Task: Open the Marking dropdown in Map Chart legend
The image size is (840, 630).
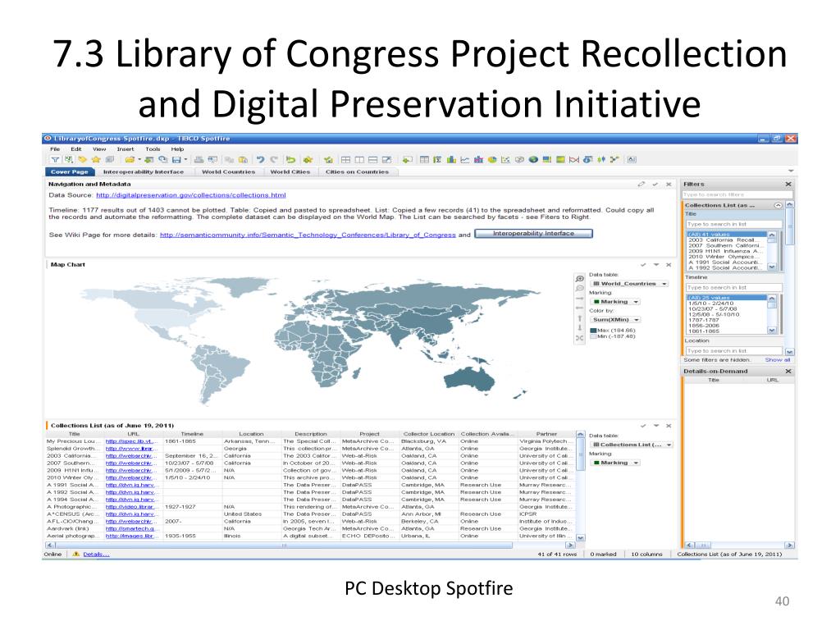Action: (615, 302)
